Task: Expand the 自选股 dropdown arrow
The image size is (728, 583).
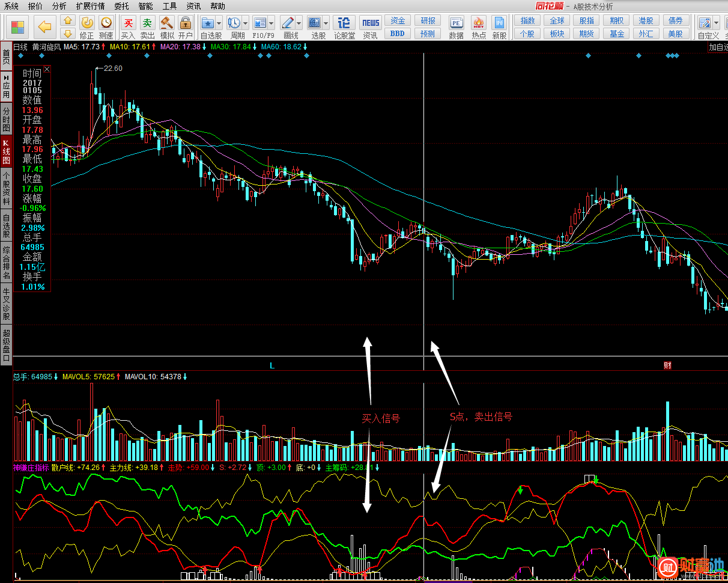Action: (219, 23)
